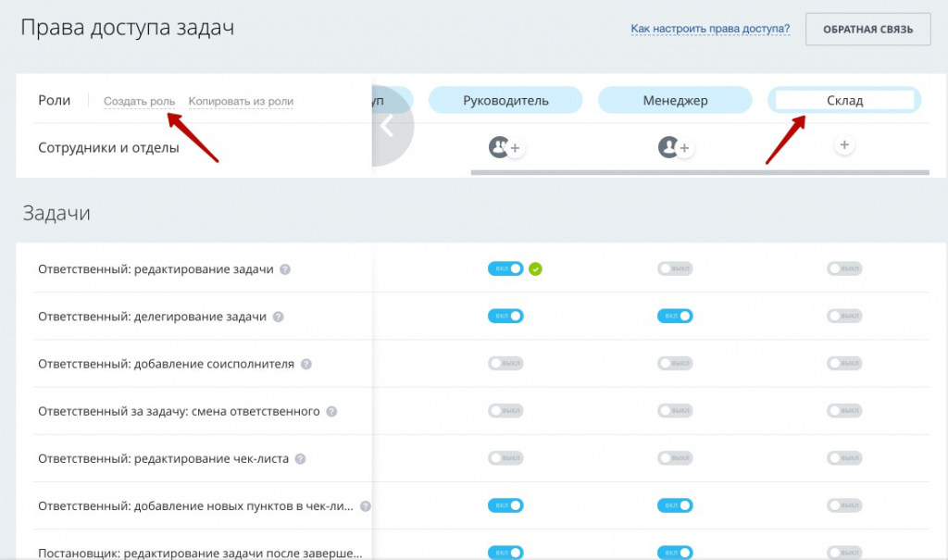Open help icon beside смена ответственного
Image resolution: width=948 pixels, height=560 pixels.
pyautogui.click(x=331, y=412)
